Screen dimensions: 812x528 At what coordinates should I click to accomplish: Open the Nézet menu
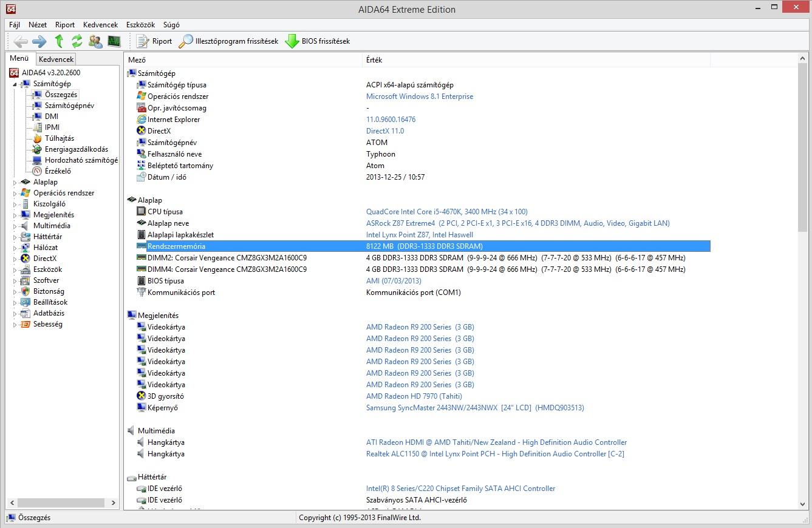pos(38,25)
